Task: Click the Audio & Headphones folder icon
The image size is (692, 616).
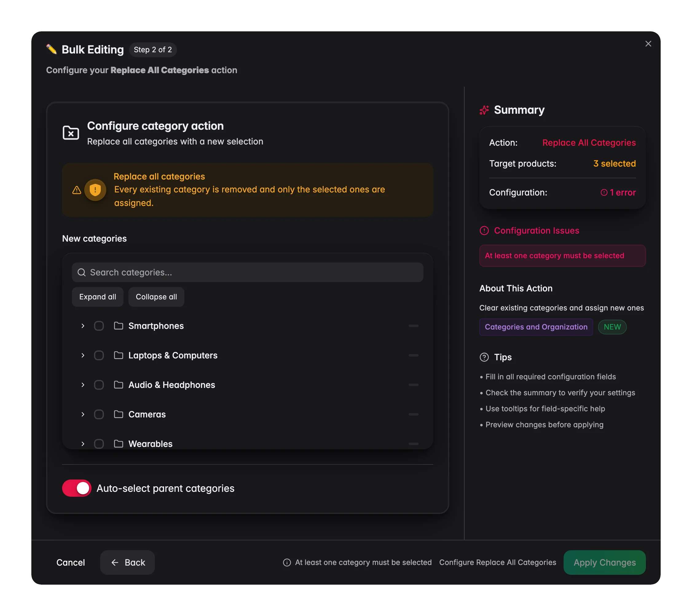Action: (x=119, y=385)
